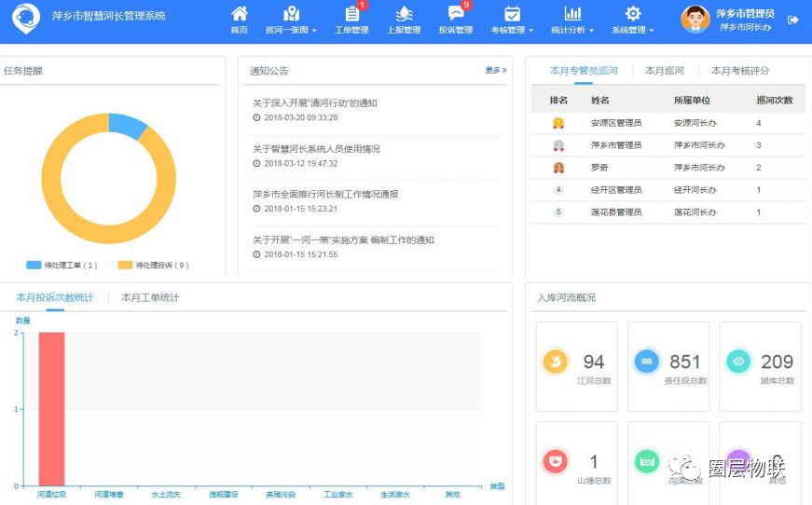Click the blue 责任段总数 icon
This screenshot has height=505, width=812.
(647, 362)
